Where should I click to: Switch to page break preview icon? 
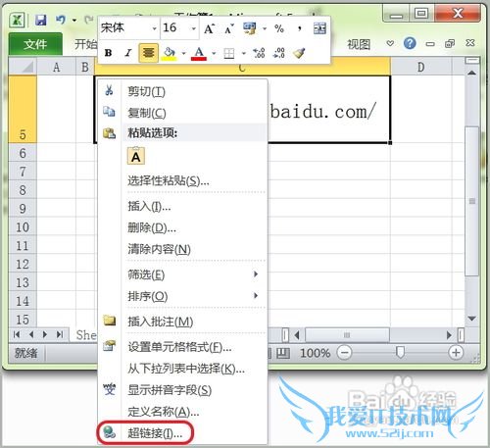coord(283,353)
